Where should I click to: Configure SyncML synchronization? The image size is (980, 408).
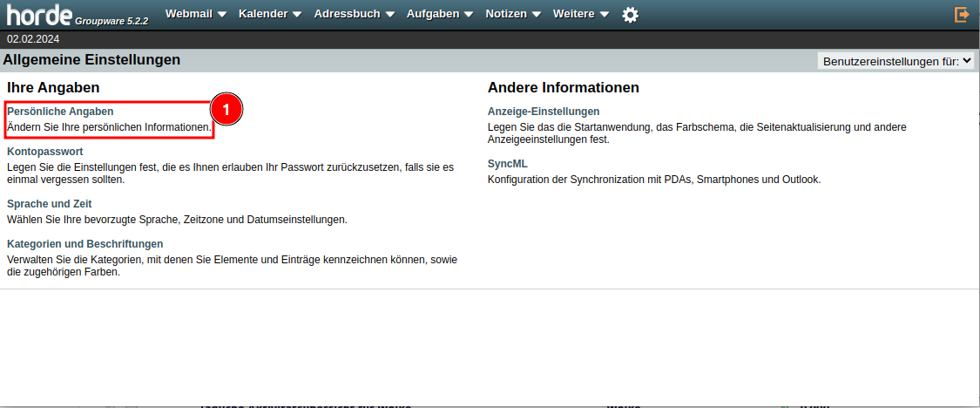(x=508, y=164)
